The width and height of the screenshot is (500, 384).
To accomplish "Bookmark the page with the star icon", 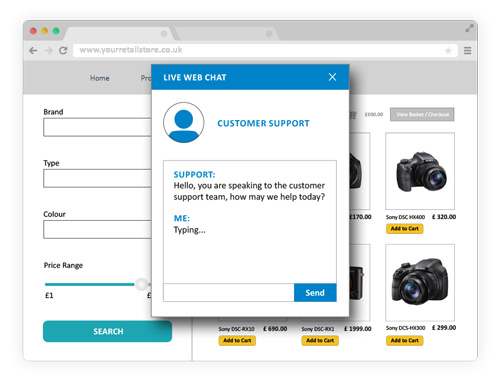I will 448,51.
